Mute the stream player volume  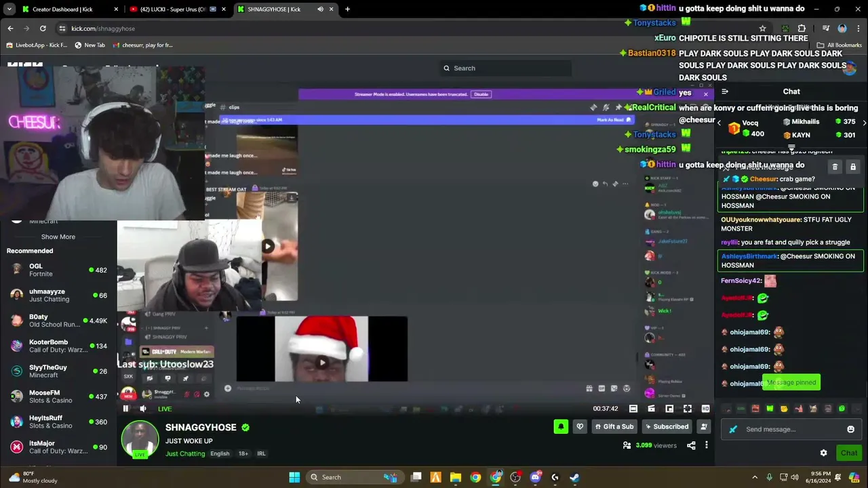pyautogui.click(x=143, y=409)
